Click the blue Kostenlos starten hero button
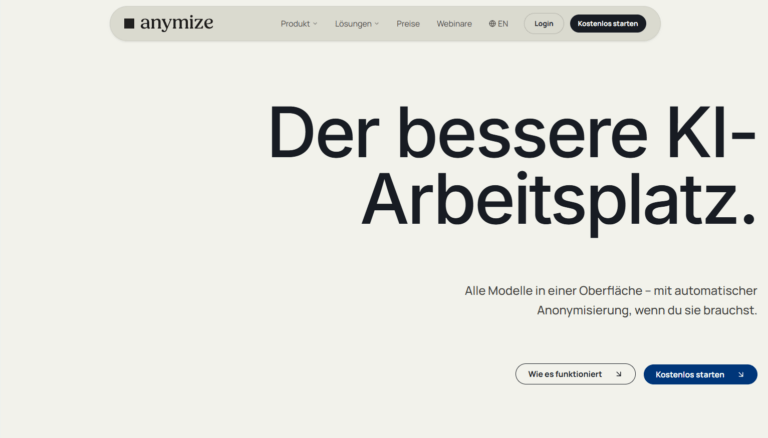The image size is (768, 438). [x=700, y=374]
